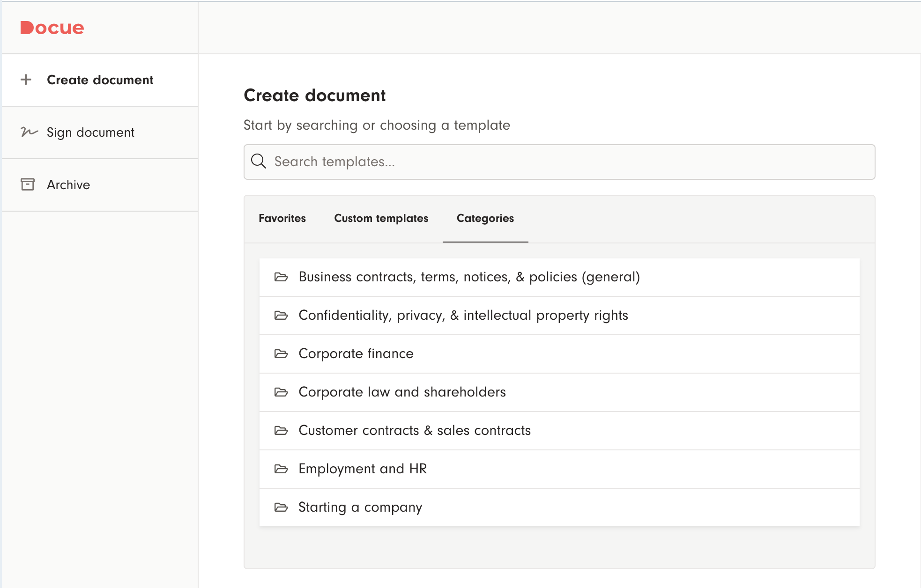This screenshot has width=921, height=588.
Task: Click the signature icon beside Sign document
Action: pyautogui.click(x=29, y=132)
